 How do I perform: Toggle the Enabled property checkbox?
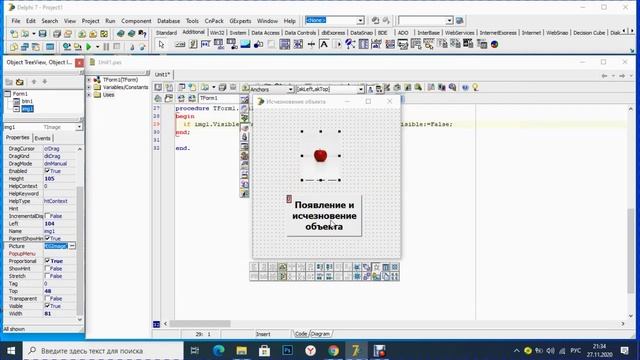tap(47, 171)
